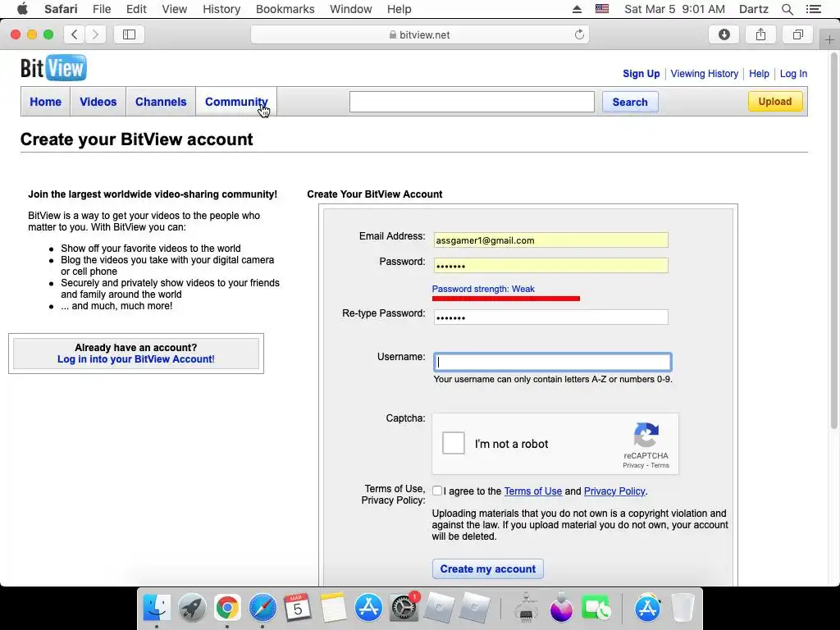
Task: Click the reCAPTCHA Privacy link
Action: [x=633, y=465]
